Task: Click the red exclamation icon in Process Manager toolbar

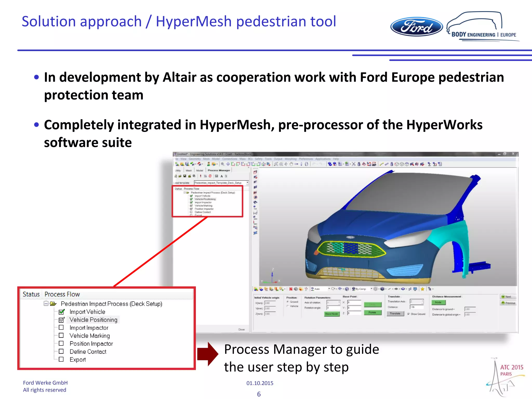Action: pos(201,176)
